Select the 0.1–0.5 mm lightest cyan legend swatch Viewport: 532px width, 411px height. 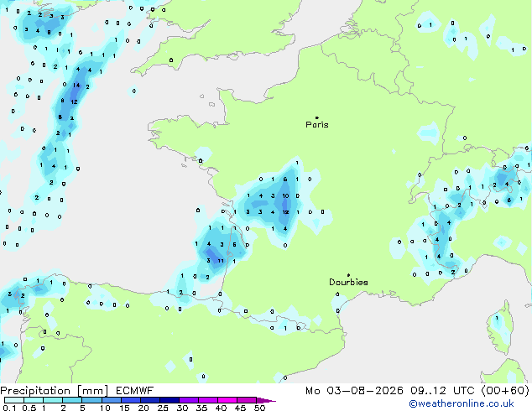pyautogui.click(x=14, y=400)
